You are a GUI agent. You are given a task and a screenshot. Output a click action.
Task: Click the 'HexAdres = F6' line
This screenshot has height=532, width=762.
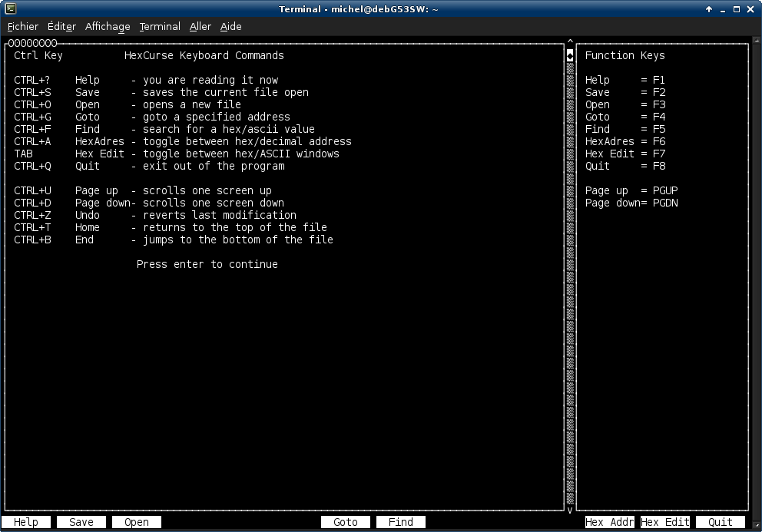(x=625, y=141)
